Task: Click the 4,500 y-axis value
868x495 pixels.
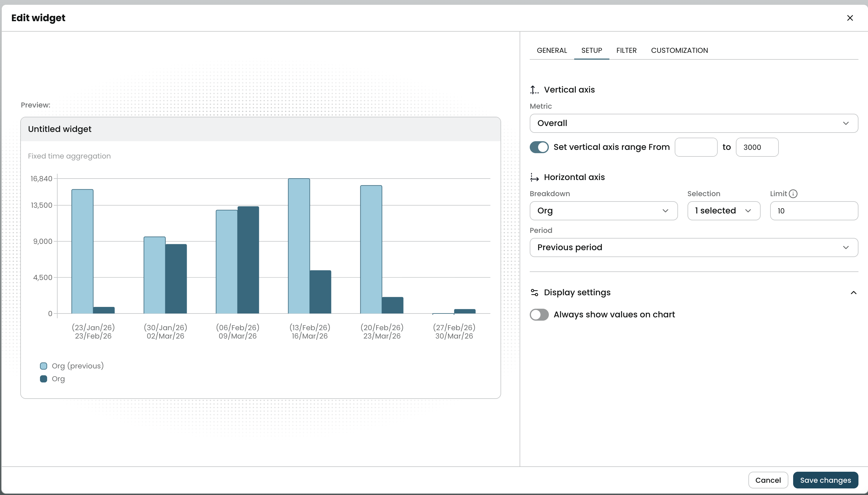Action: point(43,277)
